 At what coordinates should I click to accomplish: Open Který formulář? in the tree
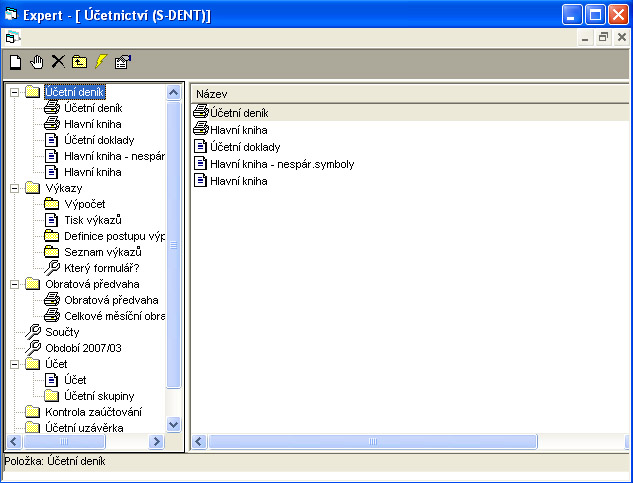click(x=100, y=268)
